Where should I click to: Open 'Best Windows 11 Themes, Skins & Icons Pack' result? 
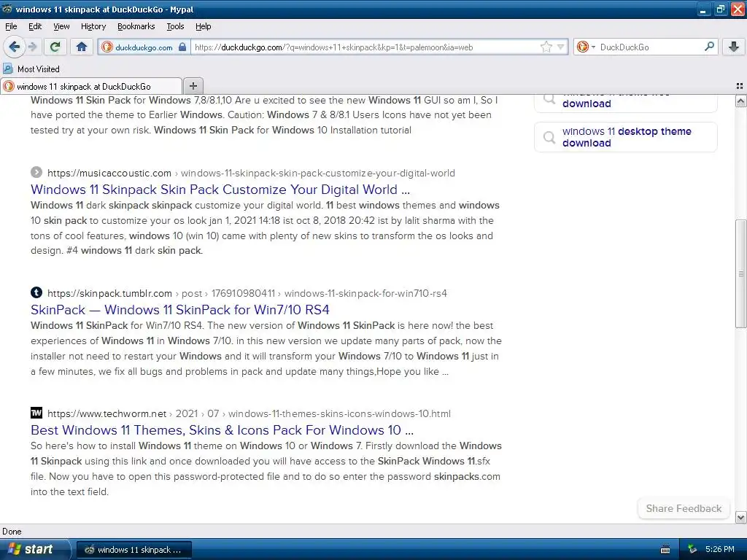pos(222,430)
